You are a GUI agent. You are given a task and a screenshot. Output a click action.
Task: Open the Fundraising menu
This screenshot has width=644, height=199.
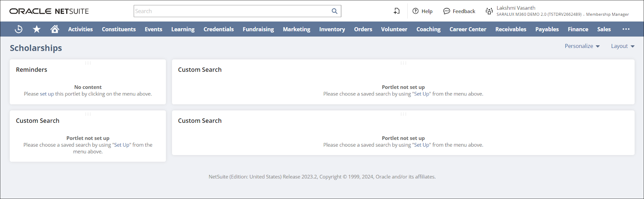coord(258,29)
